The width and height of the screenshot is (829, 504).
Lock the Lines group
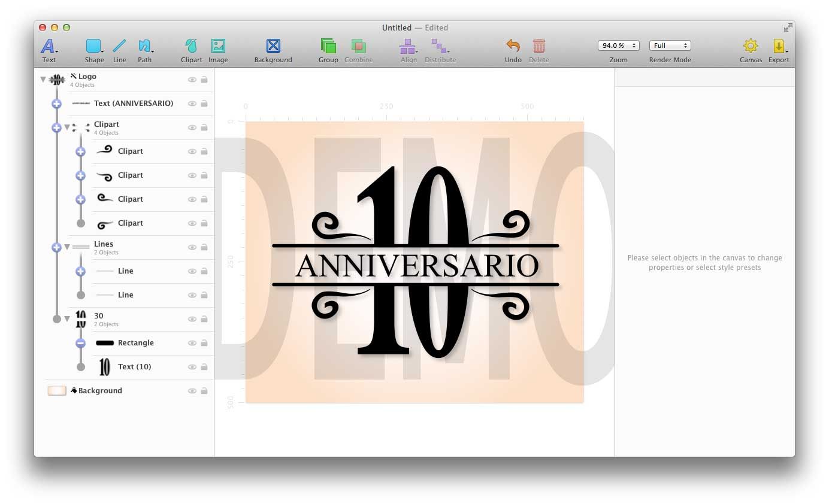[204, 247]
